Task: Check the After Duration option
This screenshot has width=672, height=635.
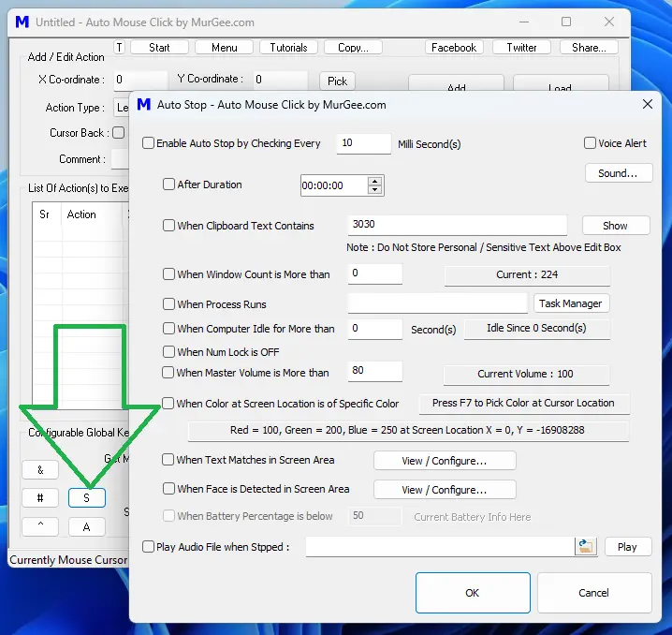Action: click(x=168, y=185)
